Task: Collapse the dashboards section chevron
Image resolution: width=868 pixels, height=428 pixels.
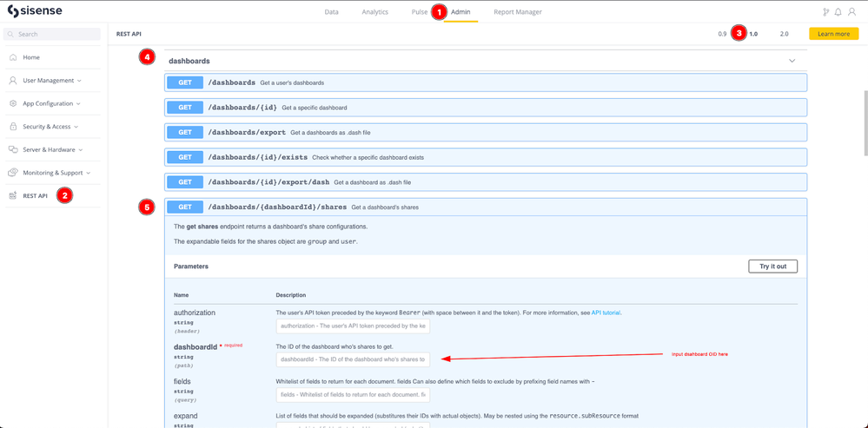Action: (x=792, y=62)
